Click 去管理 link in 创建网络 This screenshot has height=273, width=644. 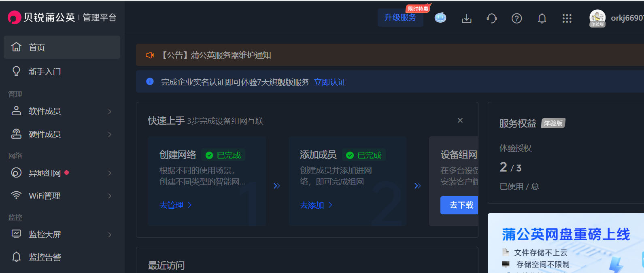tap(176, 205)
